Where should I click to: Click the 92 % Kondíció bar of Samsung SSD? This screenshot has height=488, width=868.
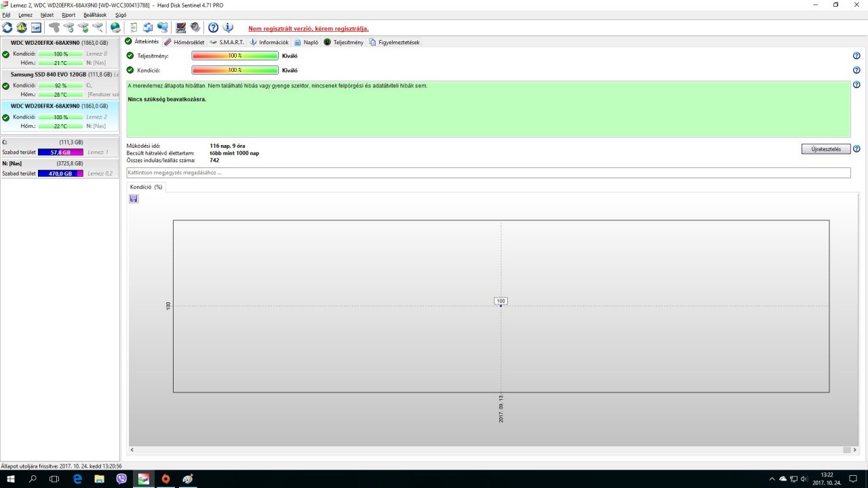tap(60, 85)
